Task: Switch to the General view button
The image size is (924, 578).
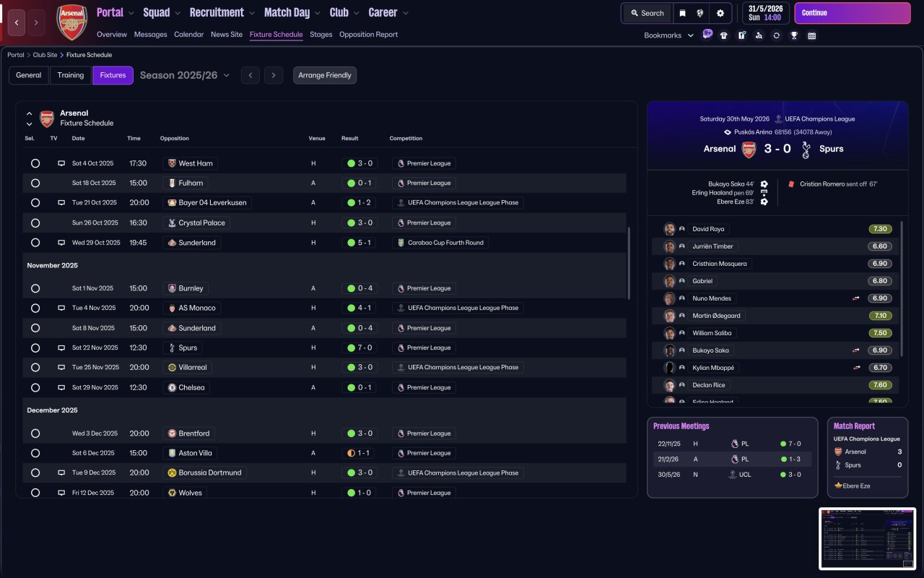Action: [x=29, y=75]
